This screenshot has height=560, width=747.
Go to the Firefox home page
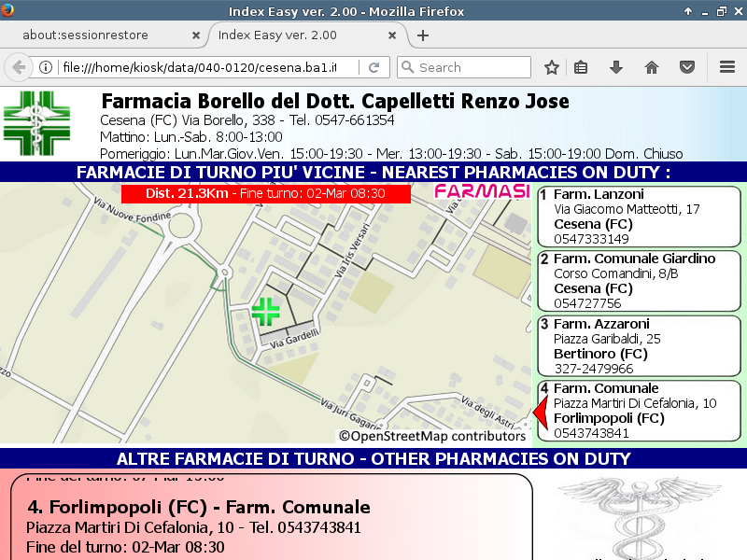pos(652,67)
